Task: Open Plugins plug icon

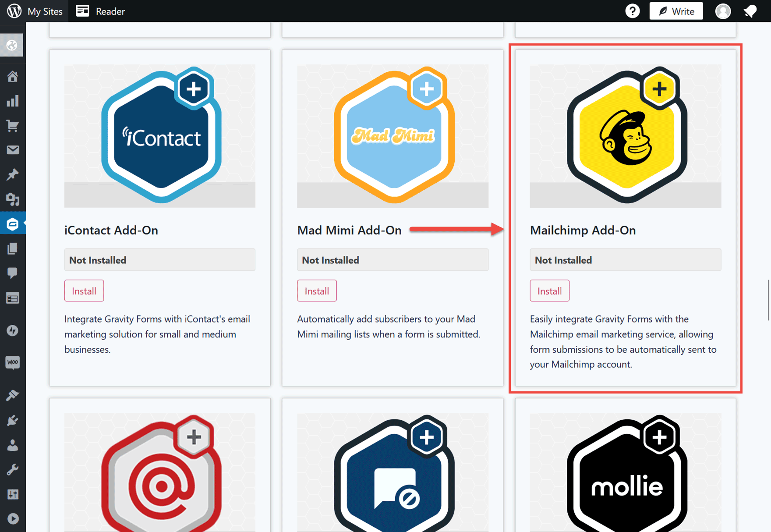Action: click(12, 420)
